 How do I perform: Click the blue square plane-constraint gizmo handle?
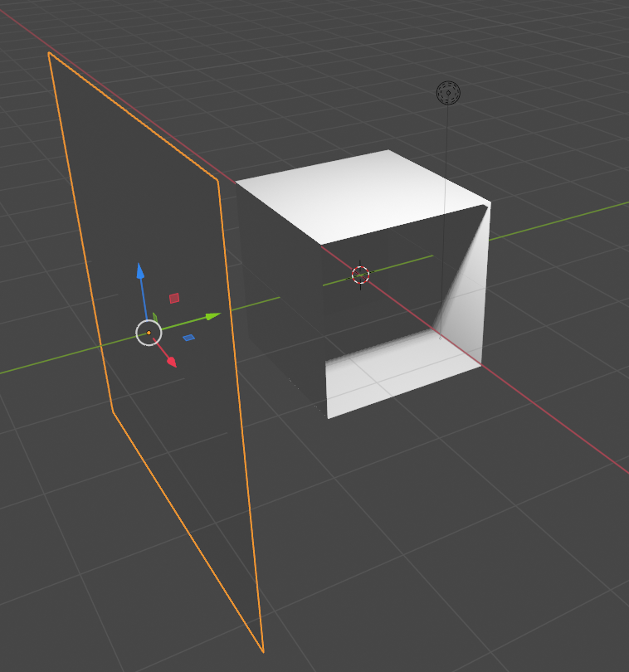pos(189,338)
